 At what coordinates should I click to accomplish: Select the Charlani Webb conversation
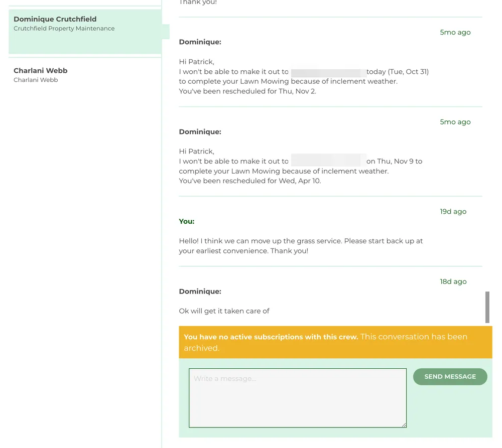(x=40, y=71)
